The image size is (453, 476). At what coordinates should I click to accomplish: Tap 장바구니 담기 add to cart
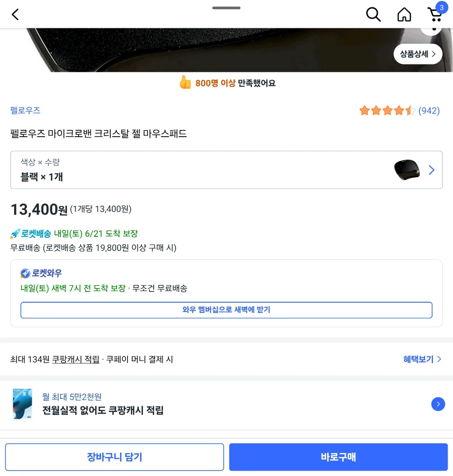tap(114, 457)
